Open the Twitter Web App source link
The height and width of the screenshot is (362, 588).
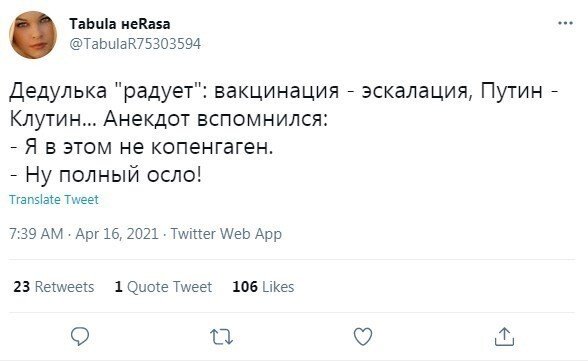click(226, 234)
